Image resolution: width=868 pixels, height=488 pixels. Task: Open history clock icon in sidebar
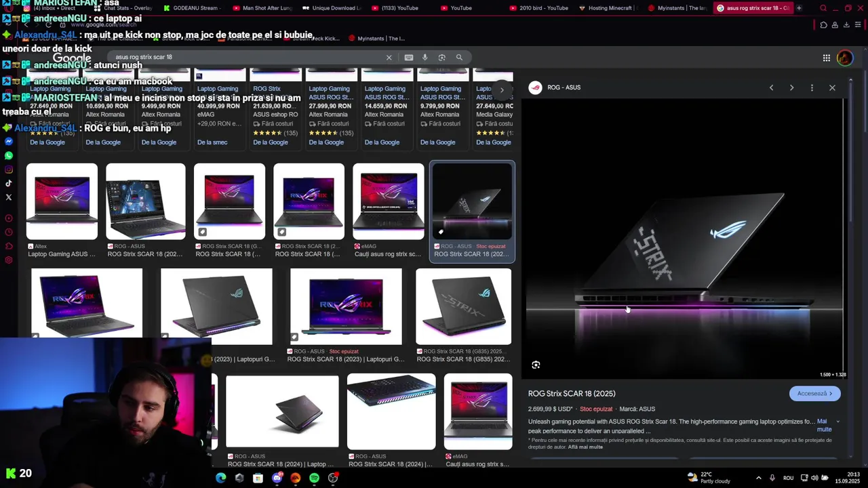pyautogui.click(x=9, y=232)
